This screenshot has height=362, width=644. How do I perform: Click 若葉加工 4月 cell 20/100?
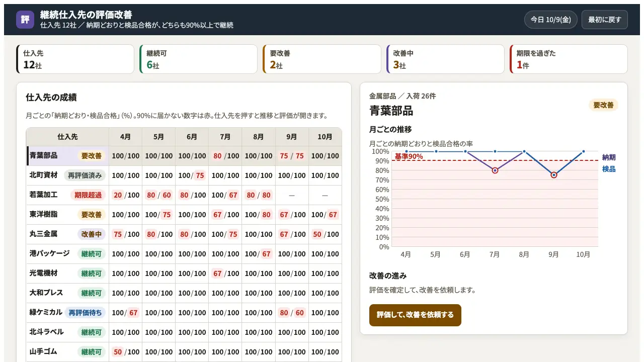(126, 195)
